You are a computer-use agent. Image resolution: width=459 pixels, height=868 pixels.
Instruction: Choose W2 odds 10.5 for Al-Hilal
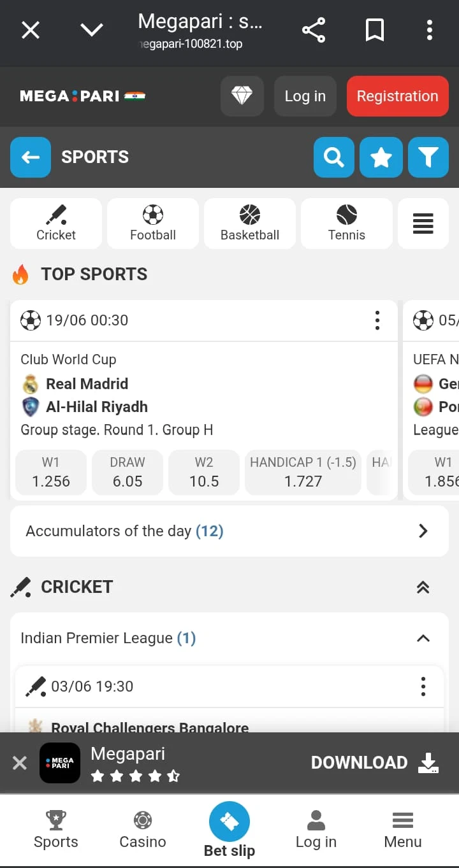pos(204,473)
